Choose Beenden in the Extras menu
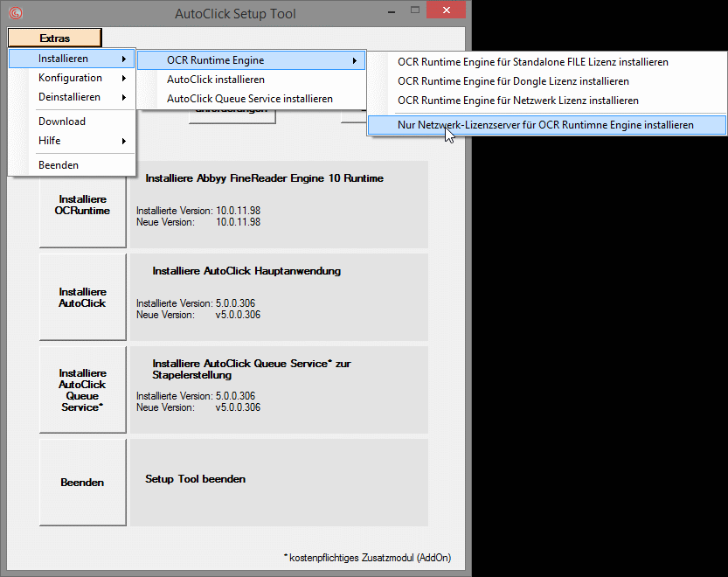 click(72, 165)
